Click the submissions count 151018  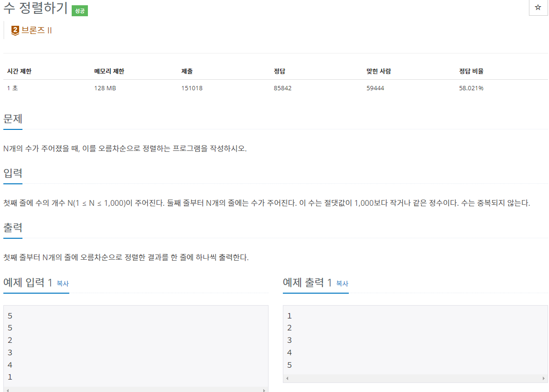192,88
